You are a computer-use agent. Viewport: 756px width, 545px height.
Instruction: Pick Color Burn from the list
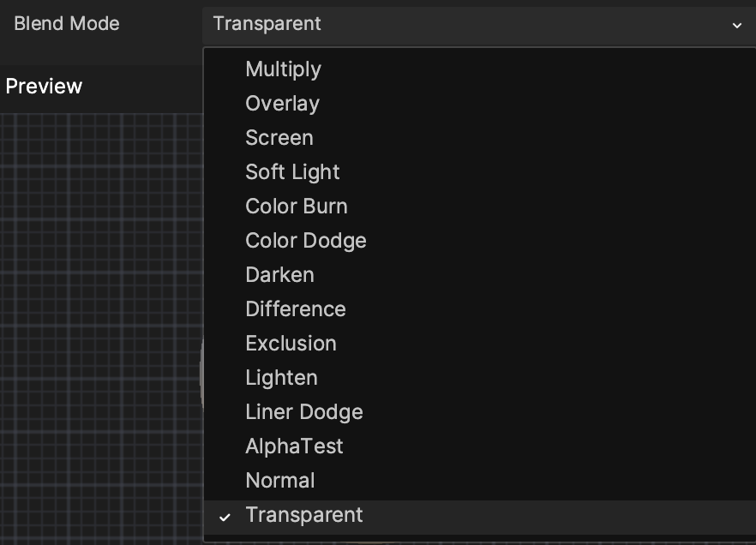click(x=480, y=207)
